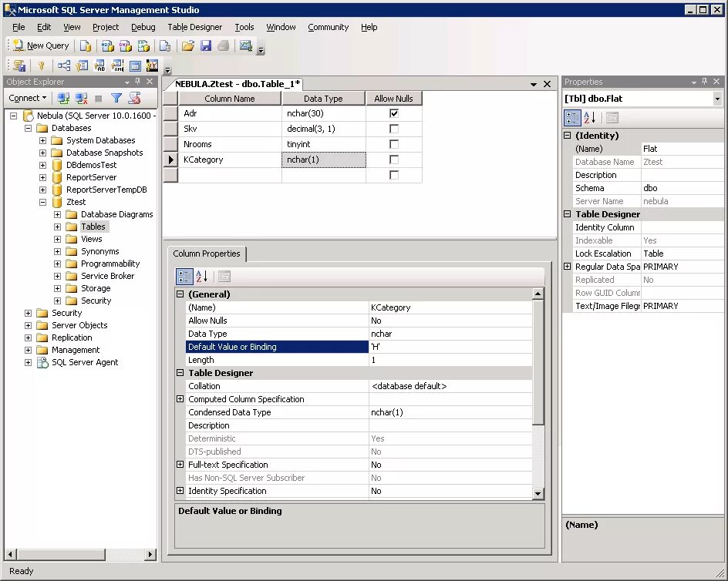Check Allow Nulls for Nrooms column
Viewport: 728px width, 581px height.
394,144
